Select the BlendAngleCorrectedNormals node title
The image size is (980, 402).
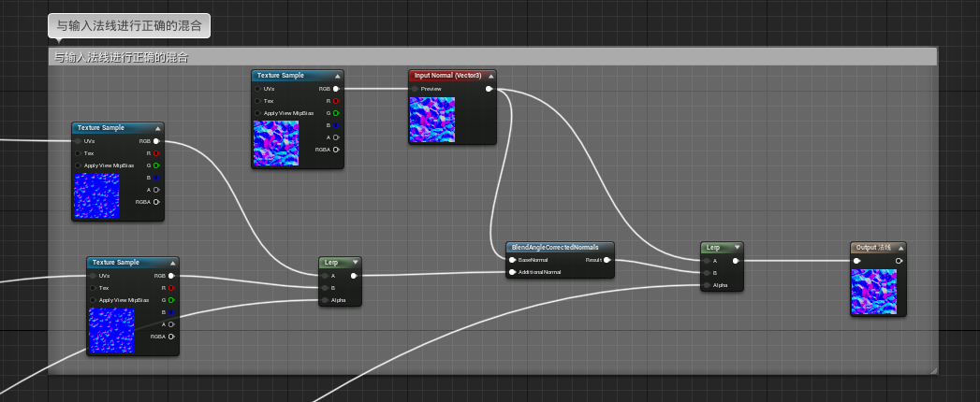tap(555, 247)
